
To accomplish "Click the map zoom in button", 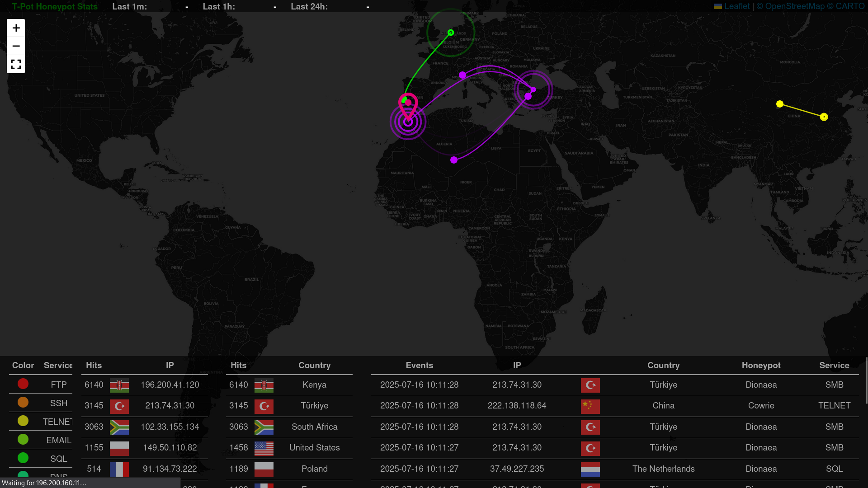I will (16, 28).
